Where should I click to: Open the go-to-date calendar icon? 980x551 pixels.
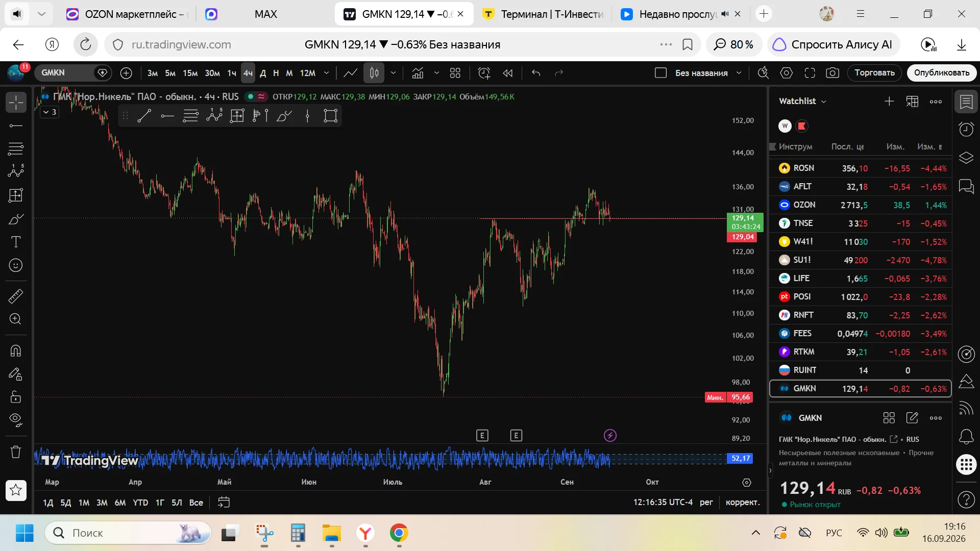click(224, 503)
